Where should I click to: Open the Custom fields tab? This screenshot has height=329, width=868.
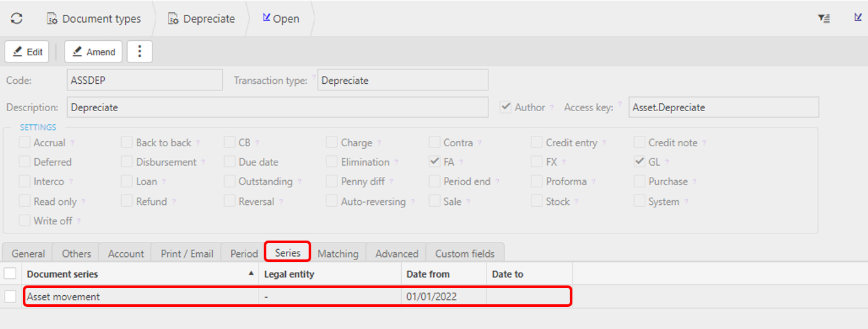[x=465, y=254]
